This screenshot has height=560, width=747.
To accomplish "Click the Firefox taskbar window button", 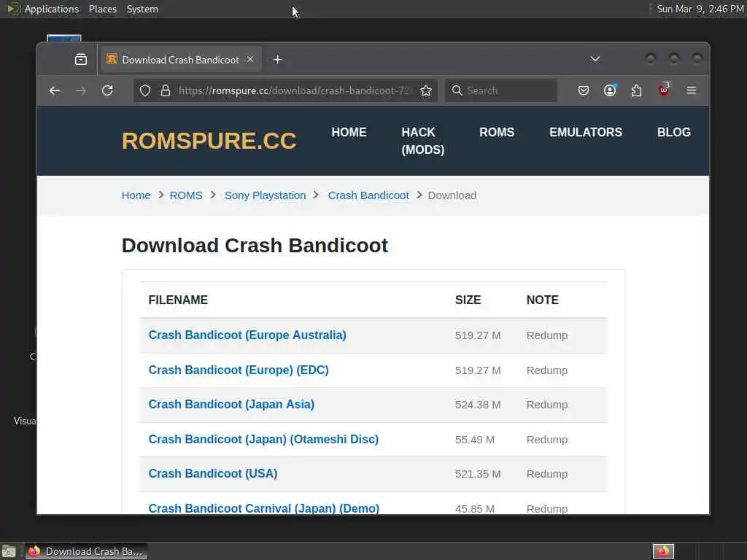I will coord(86,551).
